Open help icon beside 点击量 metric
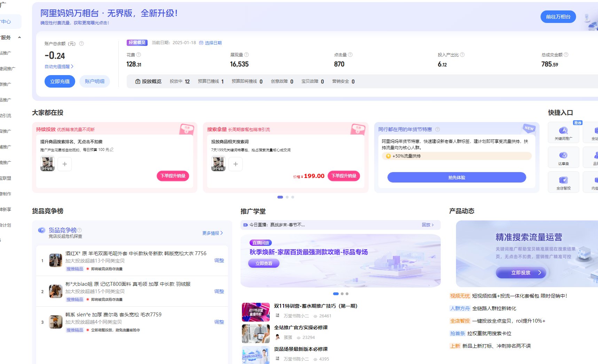The image size is (598, 364). tap(350, 55)
